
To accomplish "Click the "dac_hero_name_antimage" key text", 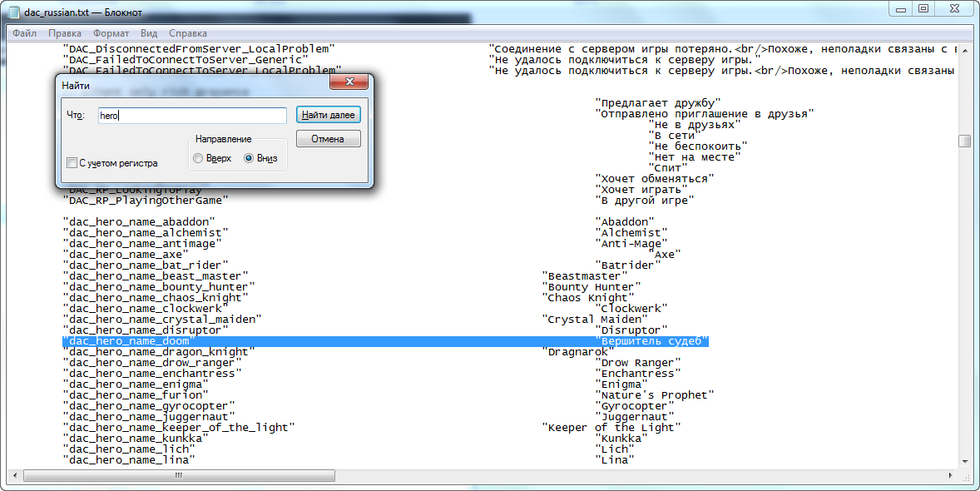I will click(142, 243).
